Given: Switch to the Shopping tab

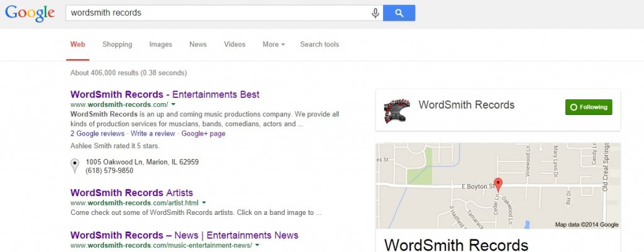Looking at the screenshot, I should pos(117,45).
